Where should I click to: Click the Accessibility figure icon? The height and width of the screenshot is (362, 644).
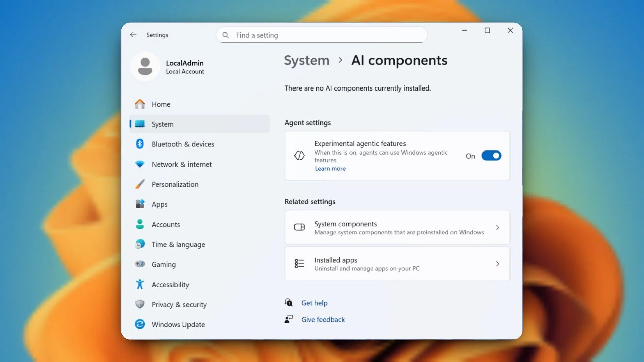pos(140,284)
